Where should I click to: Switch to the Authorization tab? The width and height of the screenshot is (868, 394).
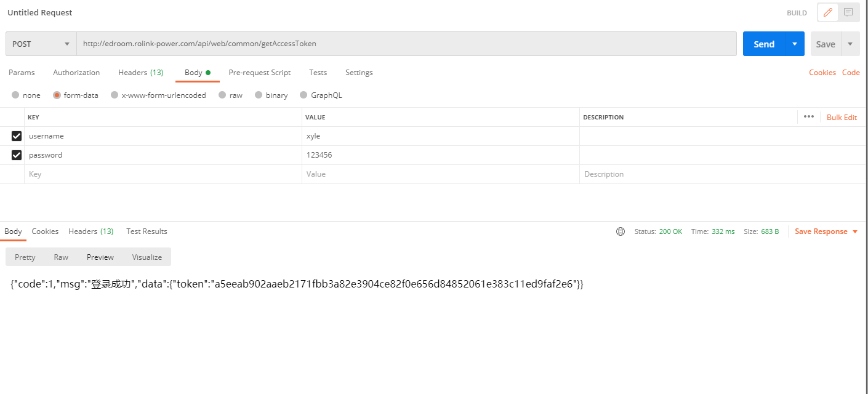click(76, 73)
